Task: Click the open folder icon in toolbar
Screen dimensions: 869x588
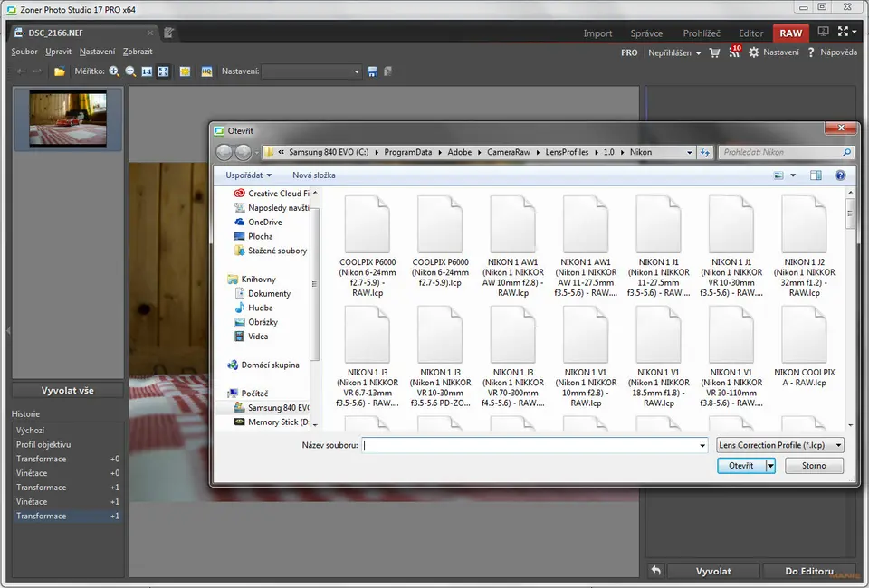Action: [x=60, y=71]
